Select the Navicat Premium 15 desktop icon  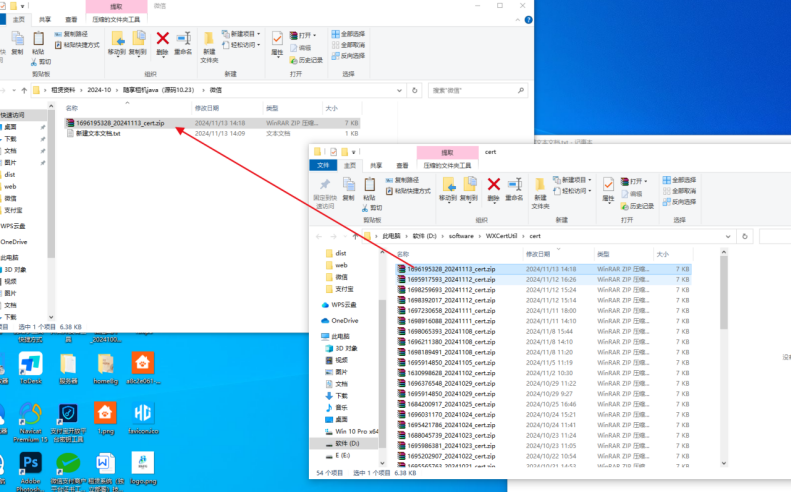pos(30,422)
